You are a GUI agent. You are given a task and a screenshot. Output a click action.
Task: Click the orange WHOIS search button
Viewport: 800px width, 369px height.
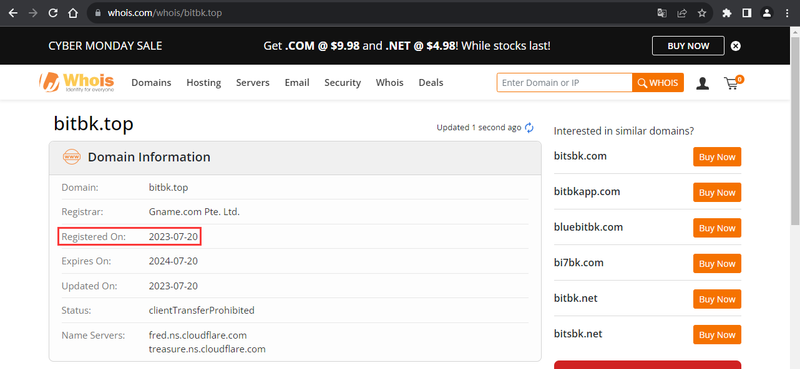click(x=658, y=83)
